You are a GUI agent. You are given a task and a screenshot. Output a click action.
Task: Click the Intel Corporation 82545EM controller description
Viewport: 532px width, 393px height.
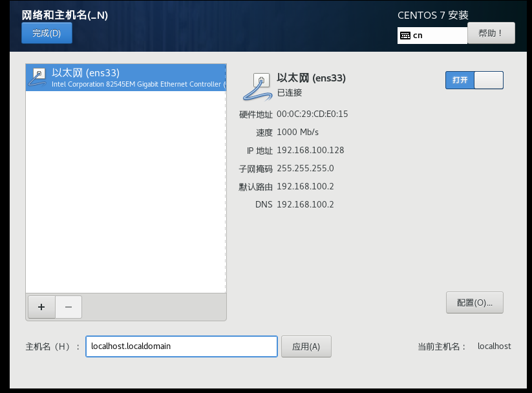[138, 84]
